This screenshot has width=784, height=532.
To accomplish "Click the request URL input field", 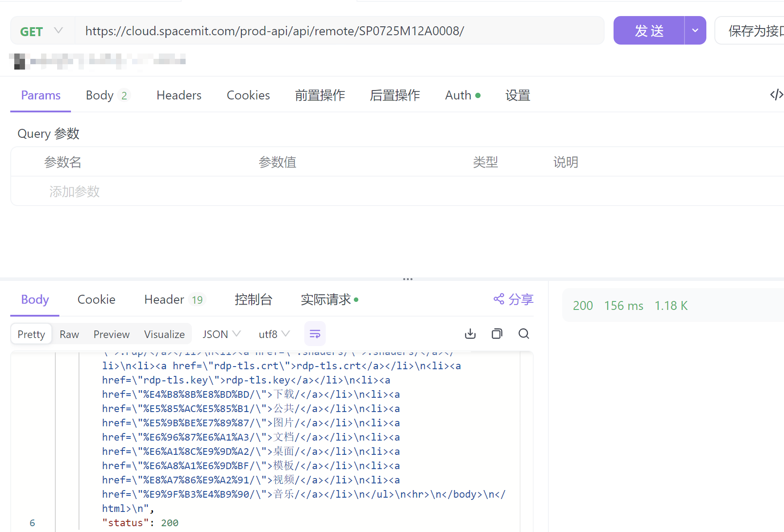I will (x=339, y=31).
